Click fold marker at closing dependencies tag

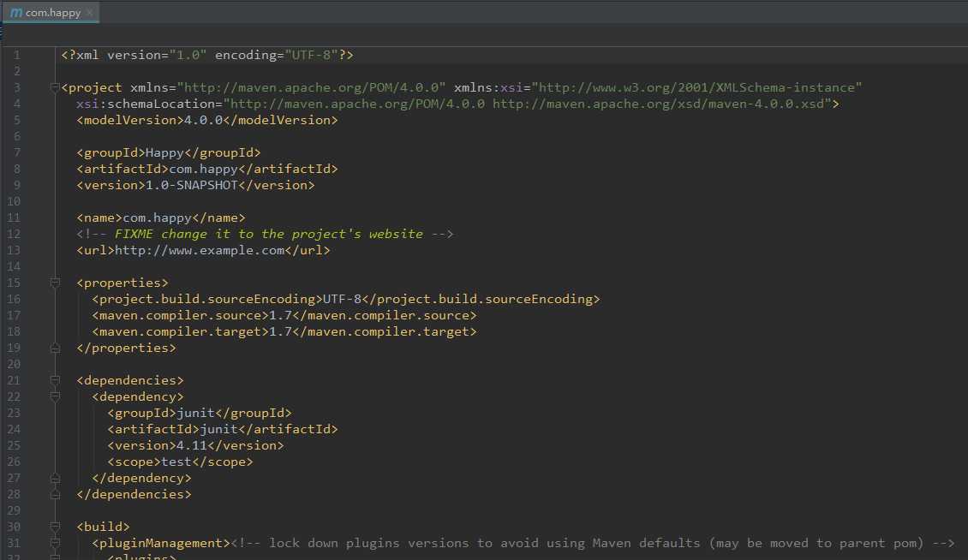click(x=55, y=495)
